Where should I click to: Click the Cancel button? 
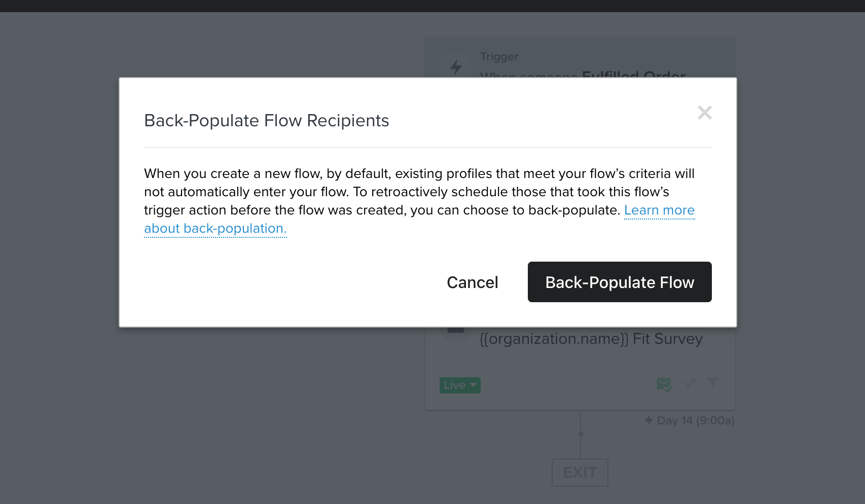[473, 282]
